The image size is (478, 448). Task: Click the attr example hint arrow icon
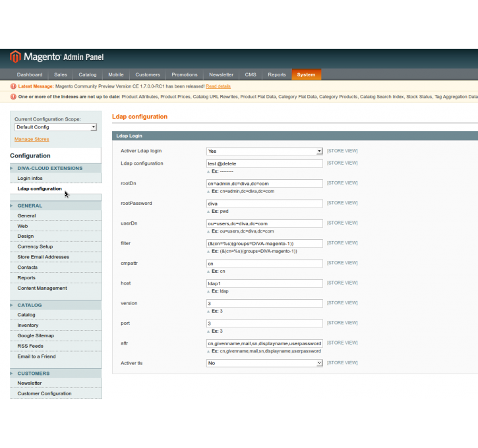coord(208,351)
